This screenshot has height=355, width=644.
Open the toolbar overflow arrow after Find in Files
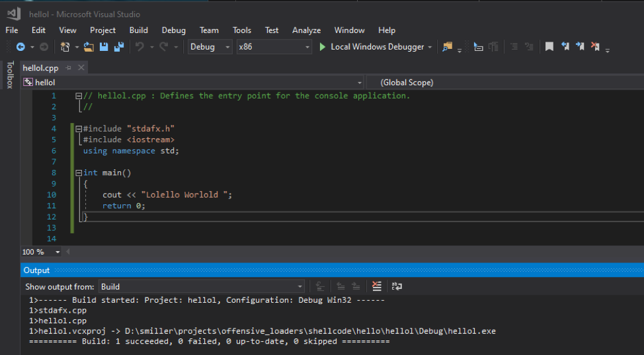coord(460,50)
